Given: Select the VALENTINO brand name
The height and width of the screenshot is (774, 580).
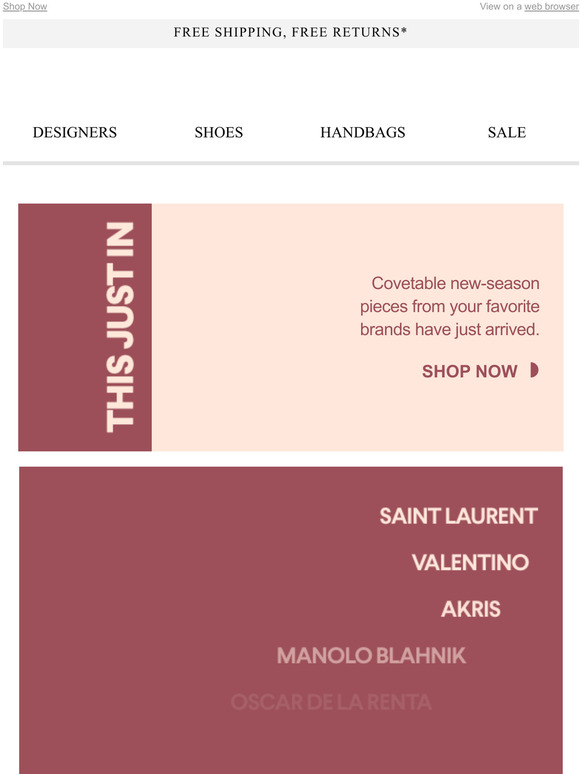Looking at the screenshot, I should pos(470,562).
